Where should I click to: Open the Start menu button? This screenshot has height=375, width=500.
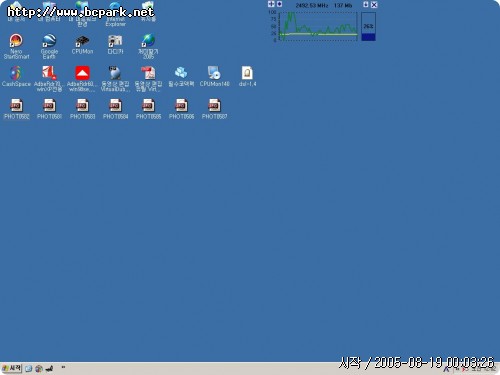point(12,368)
